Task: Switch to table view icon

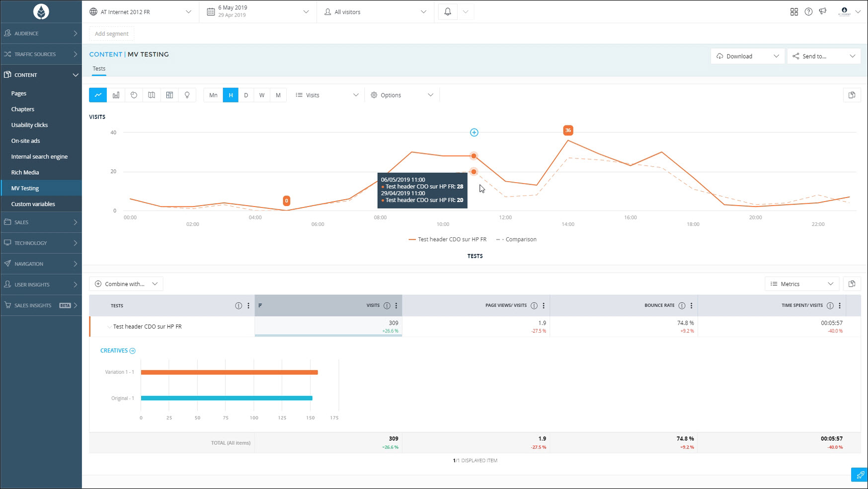Action: point(169,95)
